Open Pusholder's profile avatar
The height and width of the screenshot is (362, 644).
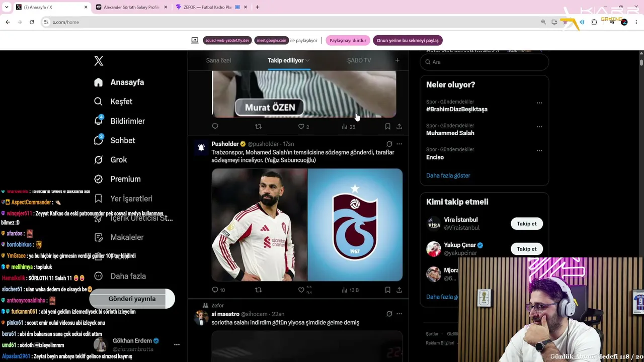click(201, 147)
